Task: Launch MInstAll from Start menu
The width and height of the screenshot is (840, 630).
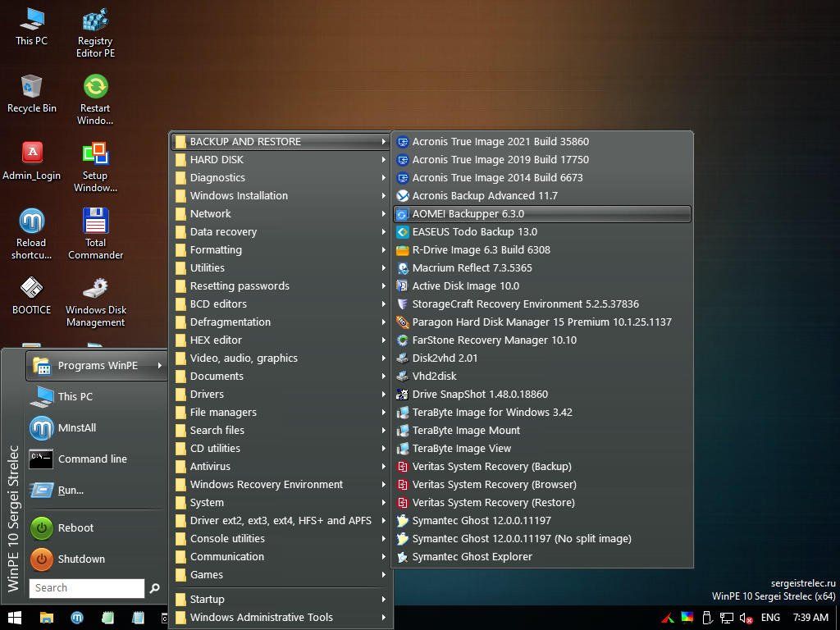Action: (97, 427)
